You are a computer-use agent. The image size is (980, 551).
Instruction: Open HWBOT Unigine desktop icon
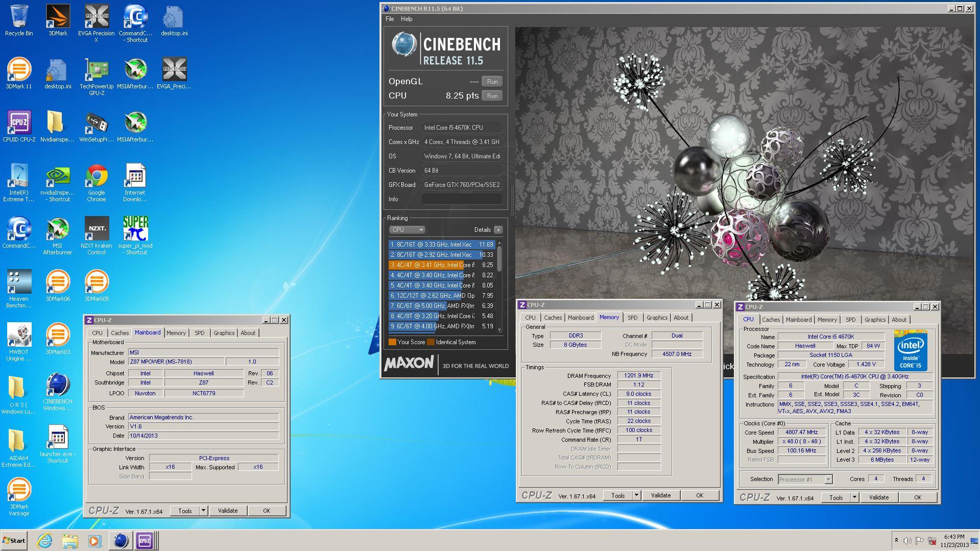pyautogui.click(x=19, y=342)
